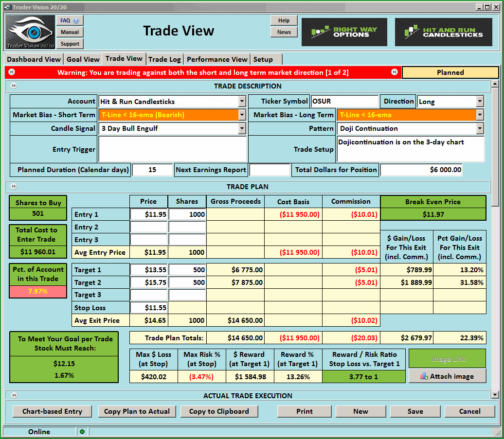The image size is (504, 439).
Task: Open Market Bias Long Term dropdown
Action: pos(480,115)
